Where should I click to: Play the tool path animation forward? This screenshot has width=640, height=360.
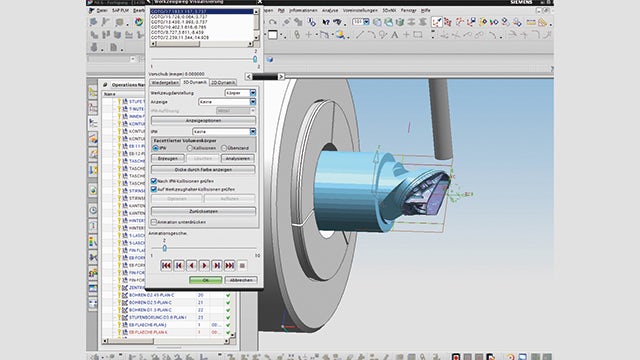click(204, 266)
